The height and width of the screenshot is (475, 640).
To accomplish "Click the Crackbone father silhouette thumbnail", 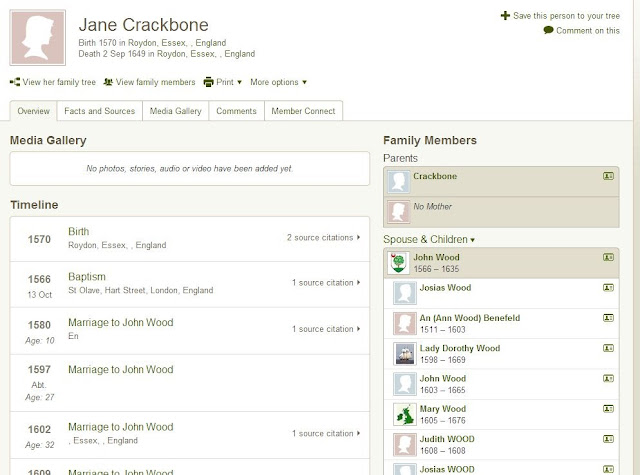I will [398, 182].
